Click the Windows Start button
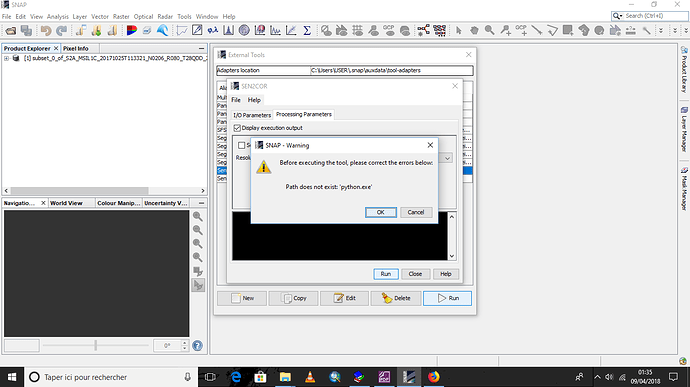The image size is (690, 387). coord(12,377)
